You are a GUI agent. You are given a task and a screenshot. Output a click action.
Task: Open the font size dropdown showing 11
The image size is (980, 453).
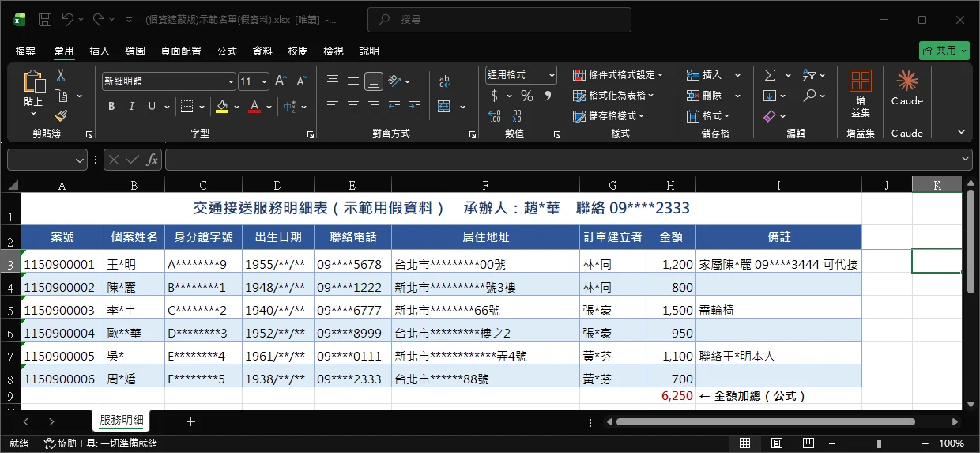[x=264, y=81]
